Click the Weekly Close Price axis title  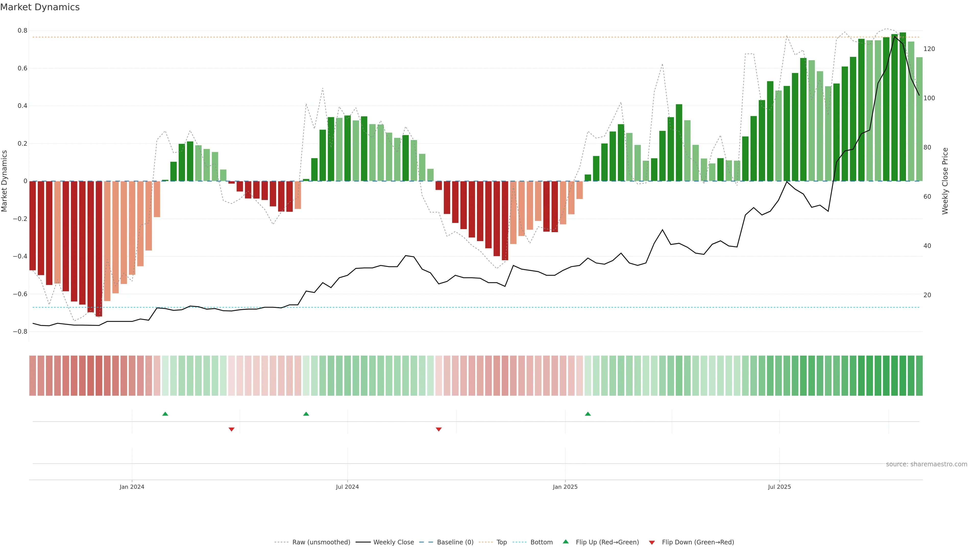[x=945, y=181]
